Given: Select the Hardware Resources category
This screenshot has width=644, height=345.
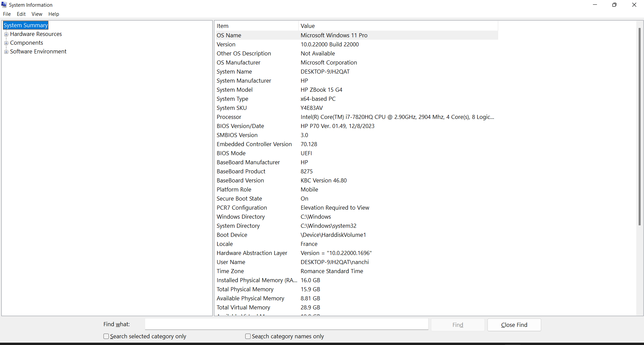Looking at the screenshot, I should click(x=36, y=34).
